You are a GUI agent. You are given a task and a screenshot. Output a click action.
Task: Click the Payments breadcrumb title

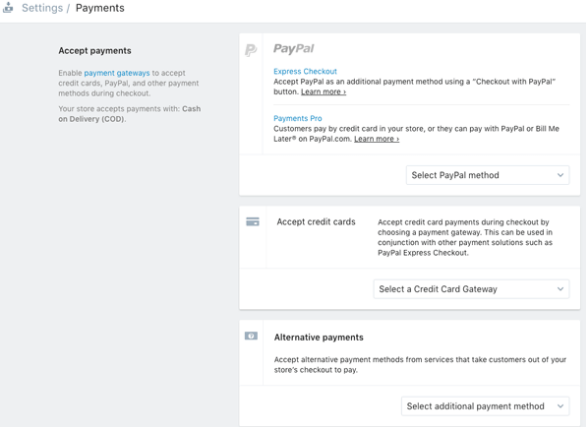click(x=100, y=8)
